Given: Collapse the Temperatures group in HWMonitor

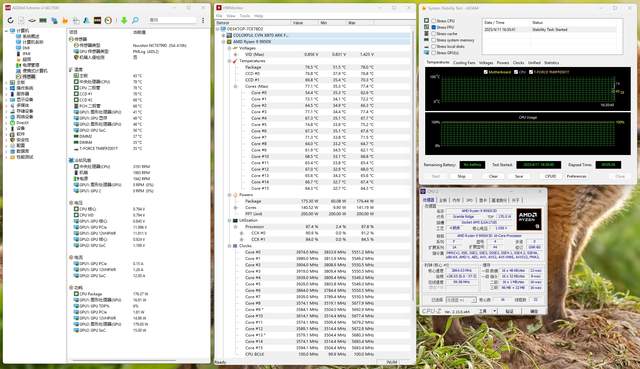Looking at the screenshot, I should 229,61.
